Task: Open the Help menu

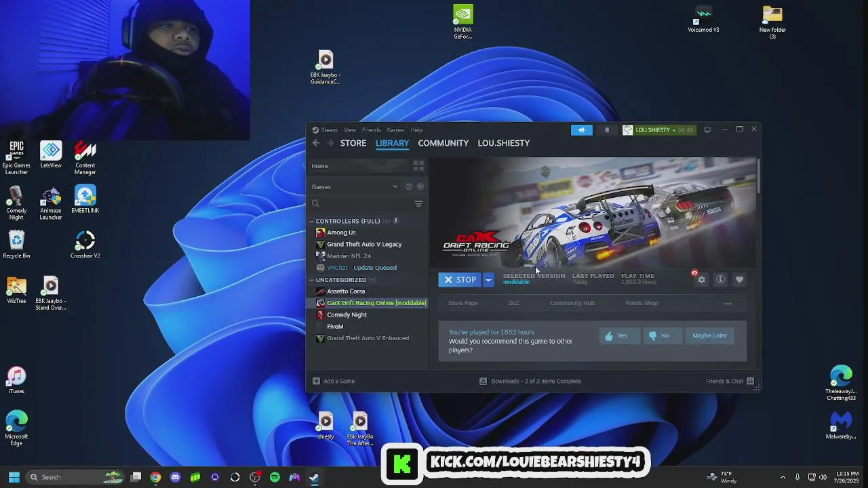Action: [x=416, y=130]
